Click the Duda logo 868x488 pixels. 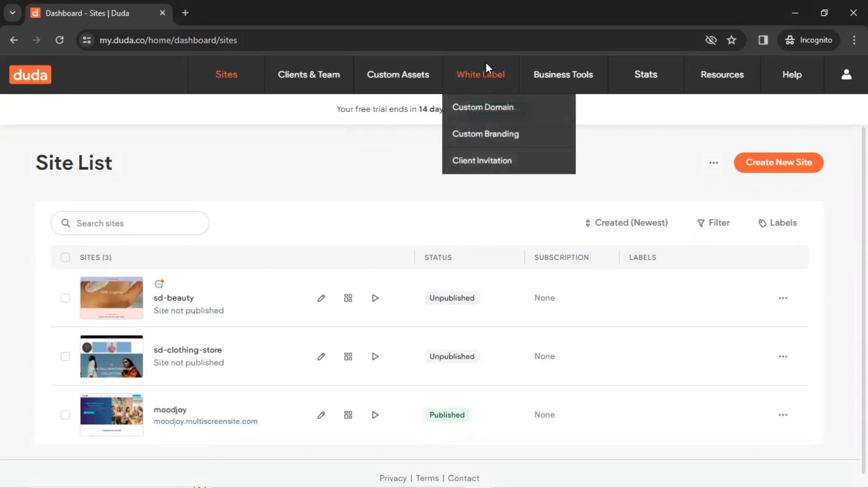point(30,75)
